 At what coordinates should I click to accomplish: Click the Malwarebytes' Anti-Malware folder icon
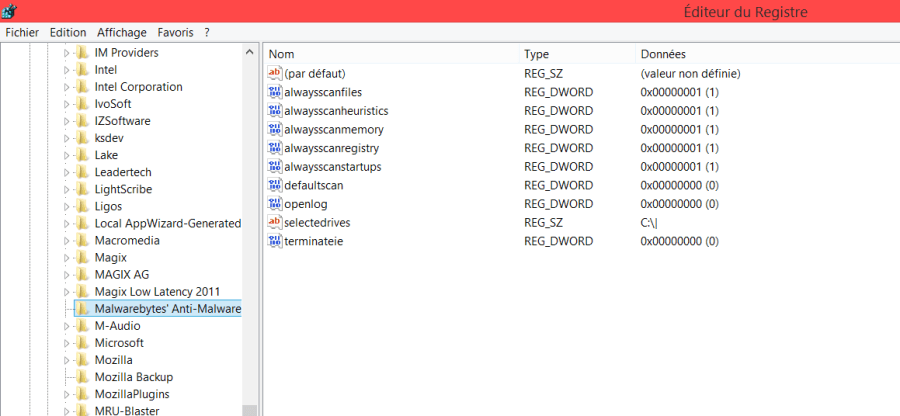point(82,309)
